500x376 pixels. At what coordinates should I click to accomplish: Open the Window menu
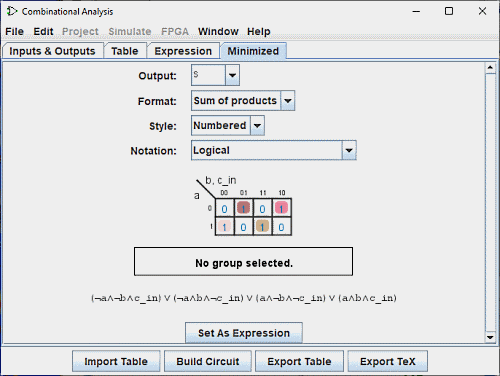tap(218, 31)
